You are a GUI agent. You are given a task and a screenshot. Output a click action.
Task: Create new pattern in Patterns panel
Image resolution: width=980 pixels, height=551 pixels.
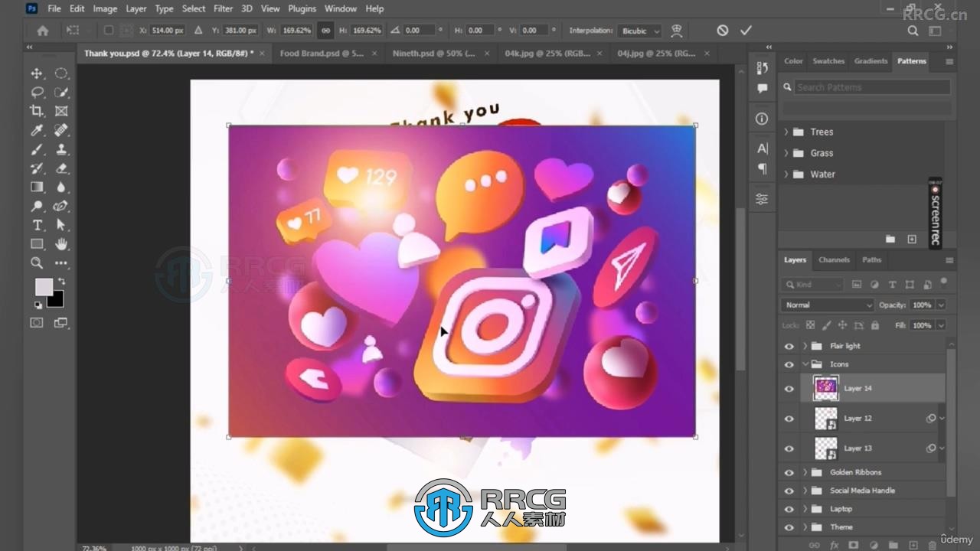coord(912,240)
